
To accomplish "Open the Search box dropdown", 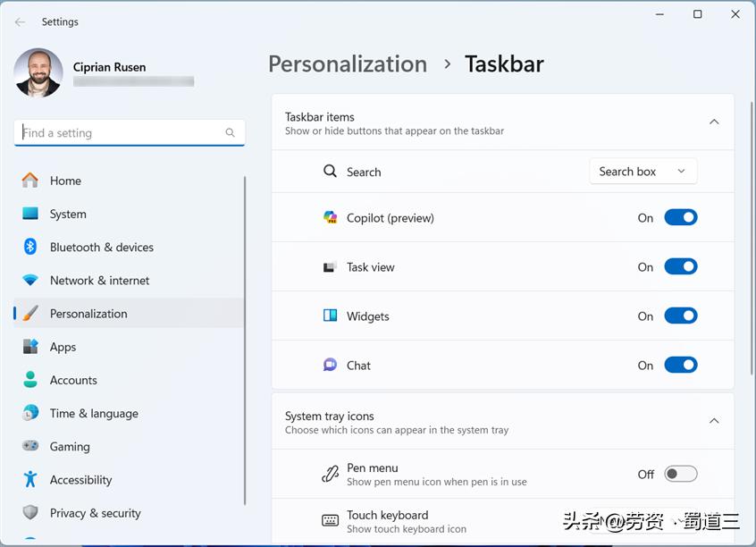I will pyautogui.click(x=643, y=171).
